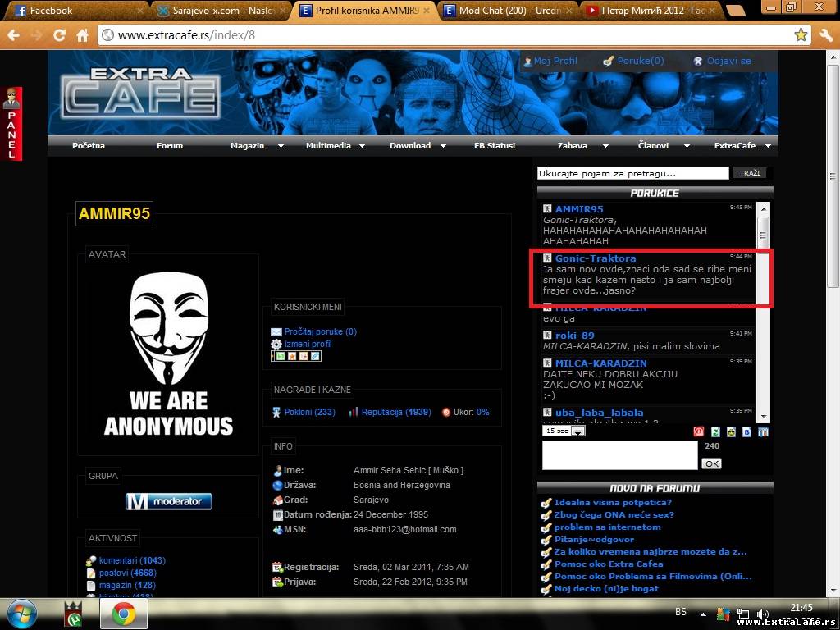The image size is (840, 630).
Task: Expand the Multimedia menu dropdown
Action: click(x=362, y=146)
